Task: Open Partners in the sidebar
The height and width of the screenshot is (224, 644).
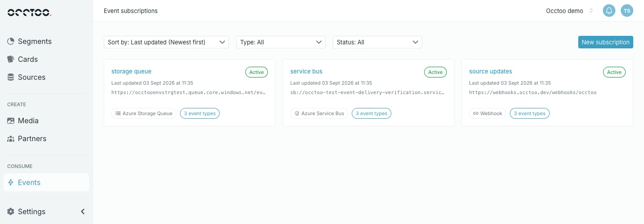Action: 46,138
